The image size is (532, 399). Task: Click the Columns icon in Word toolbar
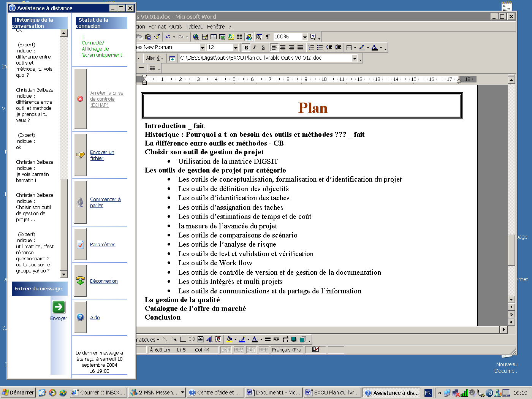(239, 37)
